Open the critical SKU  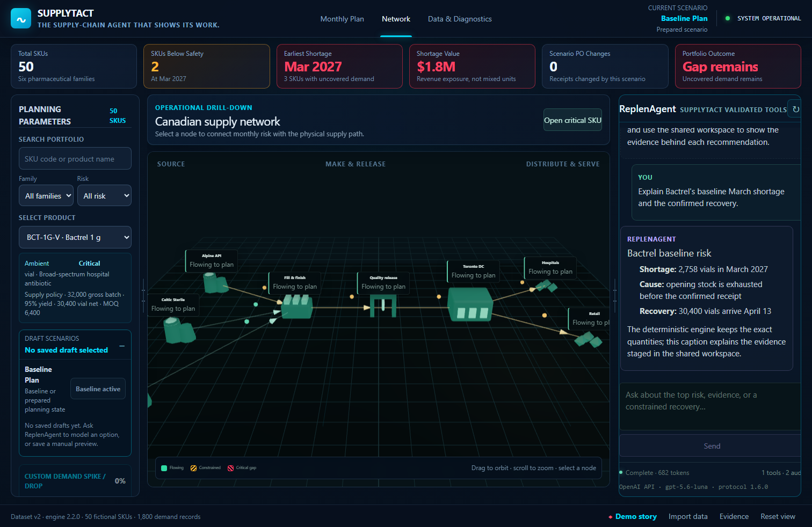pyautogui.click(x=572, y=120)
